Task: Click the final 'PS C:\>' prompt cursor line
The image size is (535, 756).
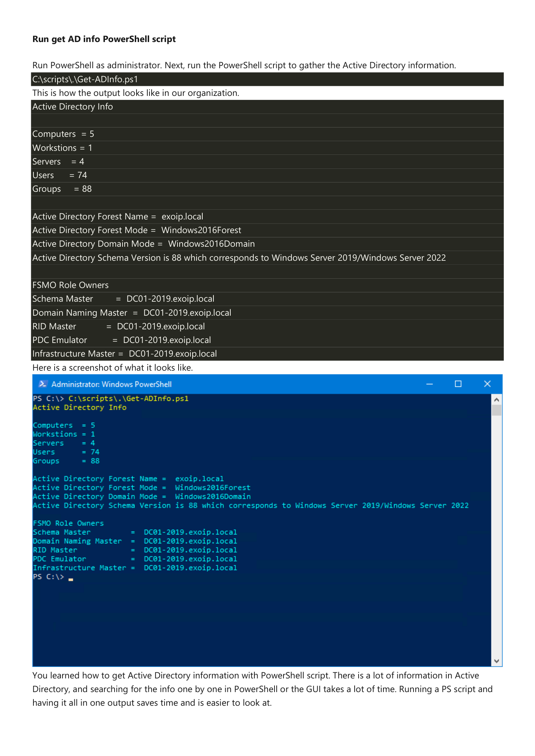Action: [x=53, y=577]
